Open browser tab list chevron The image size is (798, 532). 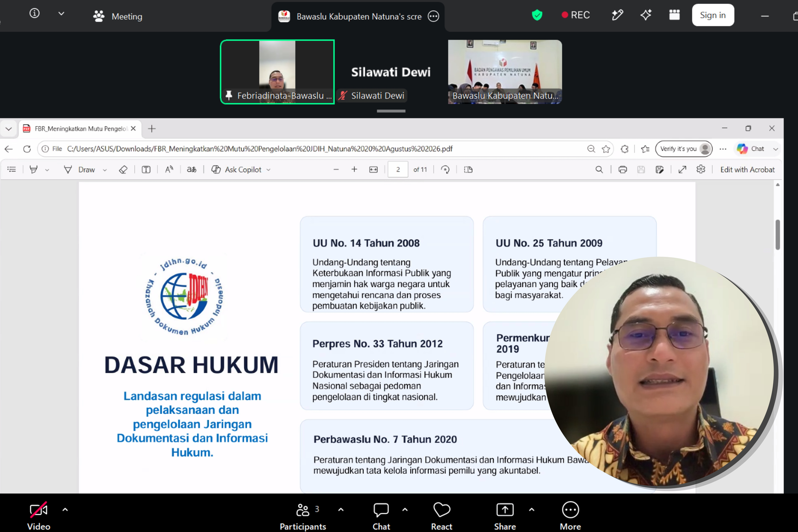pos(9,129)
